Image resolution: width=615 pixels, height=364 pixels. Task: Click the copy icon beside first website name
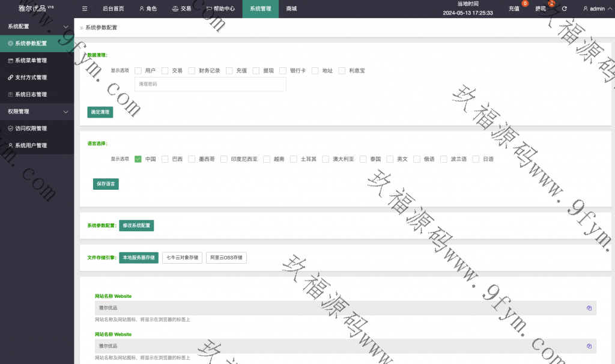pos(589,308)
